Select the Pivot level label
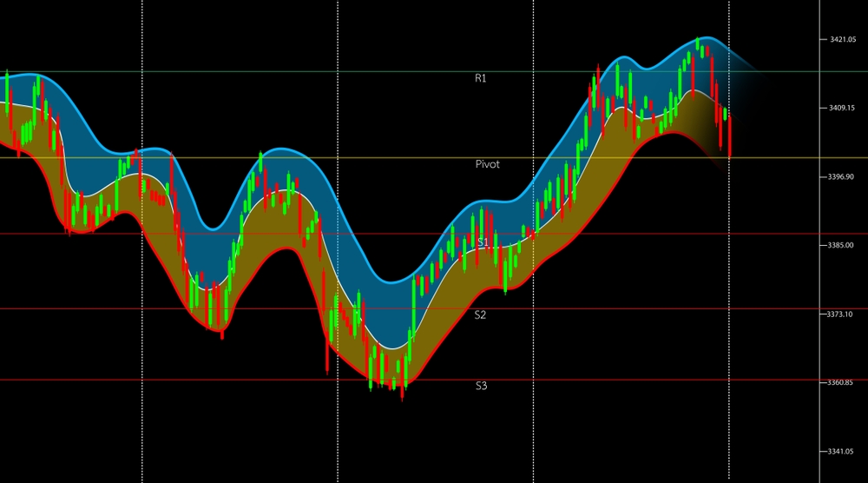The width and height of the screenshot is (868, 483). pos(487,164)
